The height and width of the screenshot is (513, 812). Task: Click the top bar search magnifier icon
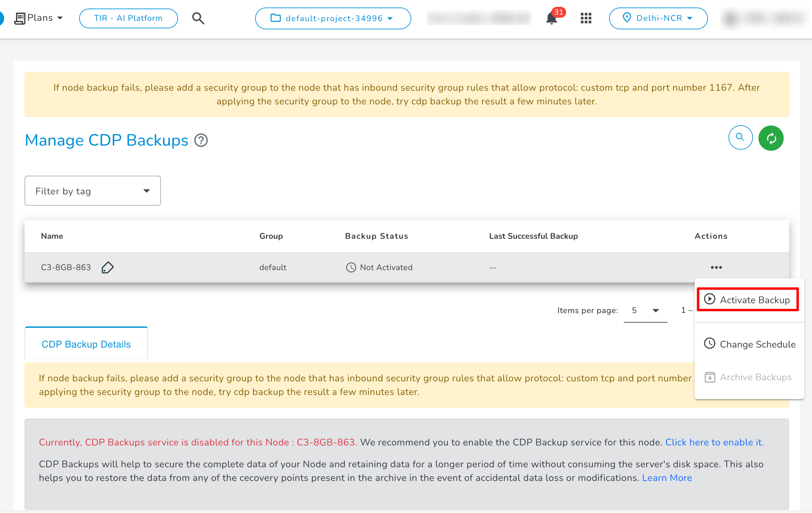pyautogui.click(x=198, y=18)
